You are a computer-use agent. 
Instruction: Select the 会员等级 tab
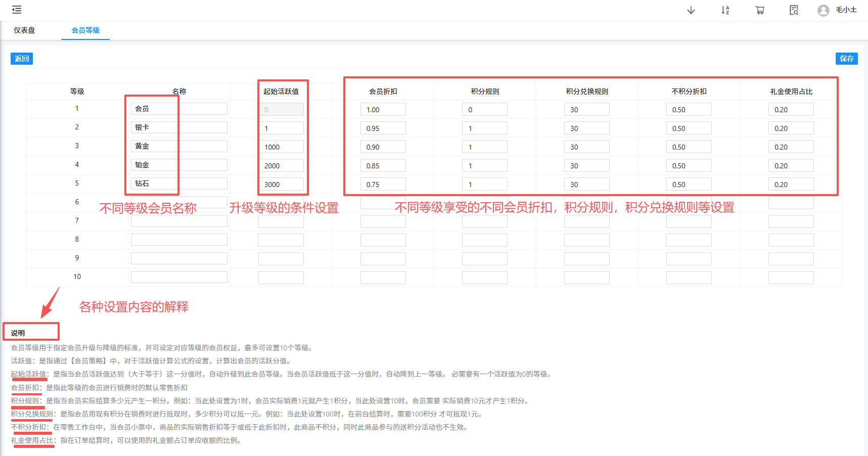(x=85, y=30)
